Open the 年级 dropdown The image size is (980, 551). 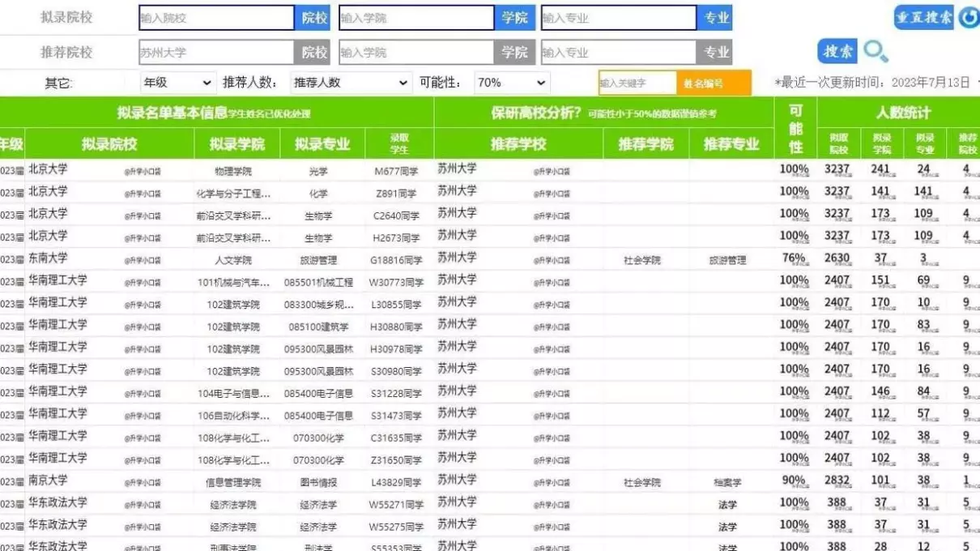(177, 83)
